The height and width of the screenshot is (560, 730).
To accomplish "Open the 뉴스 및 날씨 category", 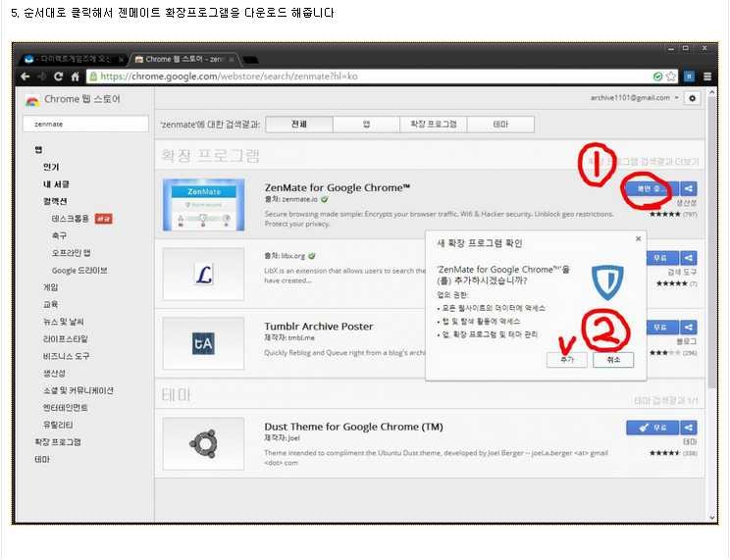I will tap(64, 322).
